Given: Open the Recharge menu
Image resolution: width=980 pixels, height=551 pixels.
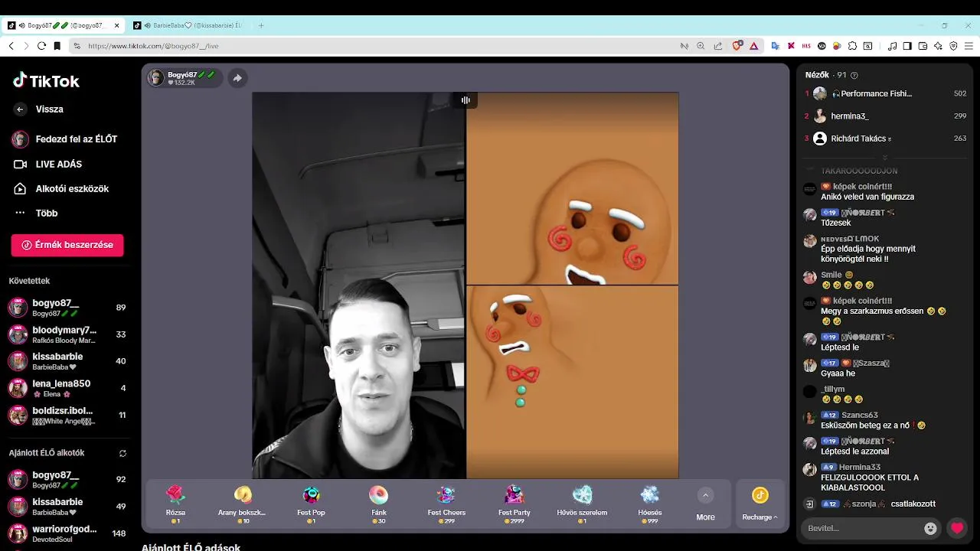Looking at the screenshot, I should 759,503.
